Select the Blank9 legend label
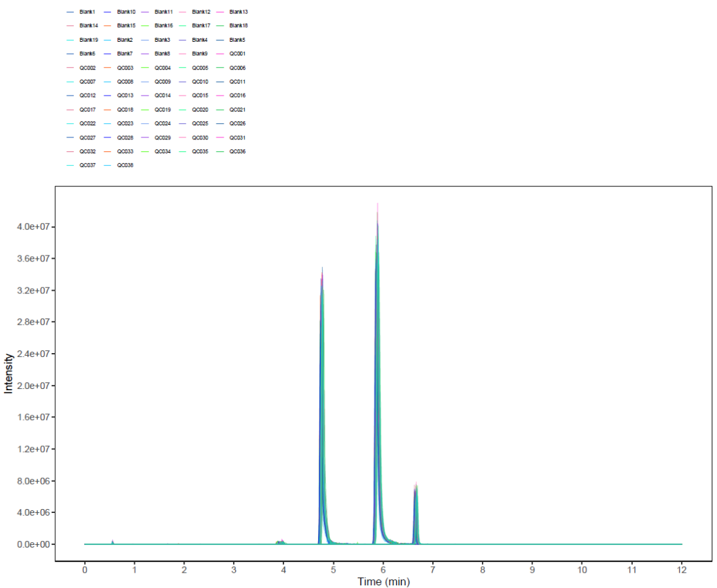 point(200,54)
